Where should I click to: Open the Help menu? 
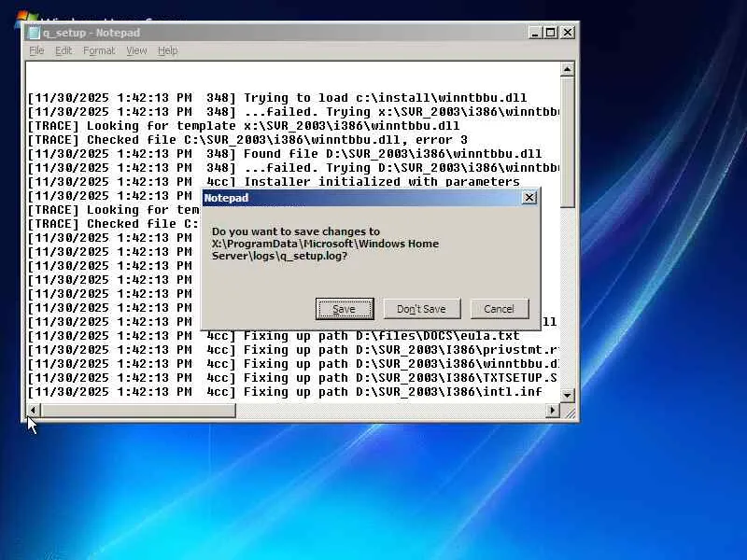coord(168,50)
